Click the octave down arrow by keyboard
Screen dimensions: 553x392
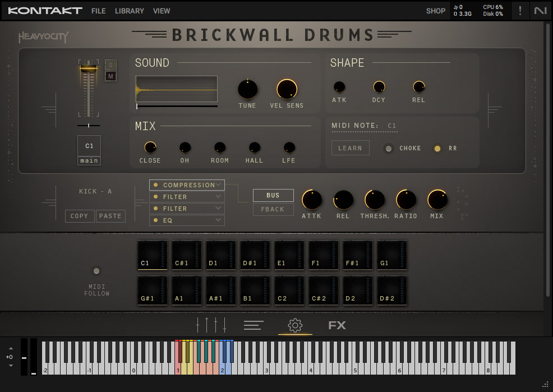(11, 366)
